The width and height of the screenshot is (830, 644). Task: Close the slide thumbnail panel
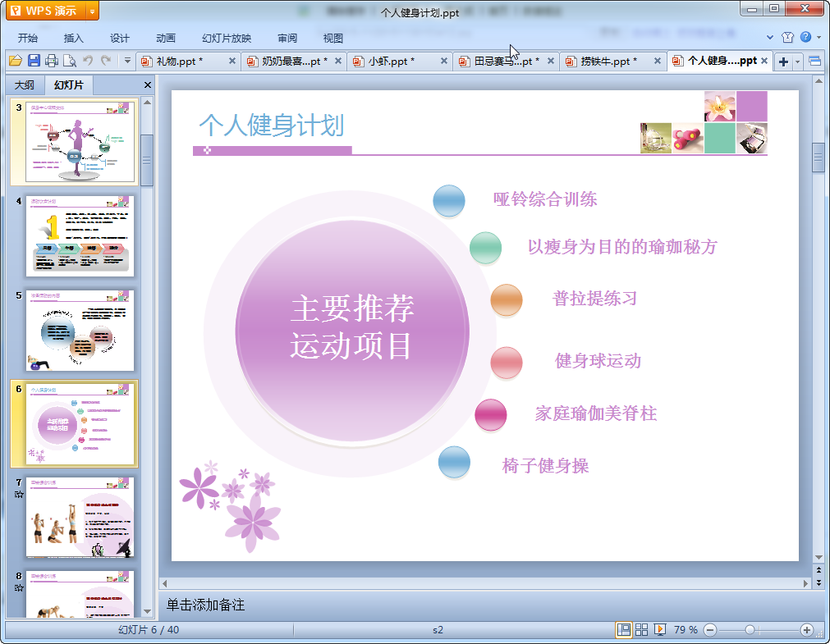point(148,84)
